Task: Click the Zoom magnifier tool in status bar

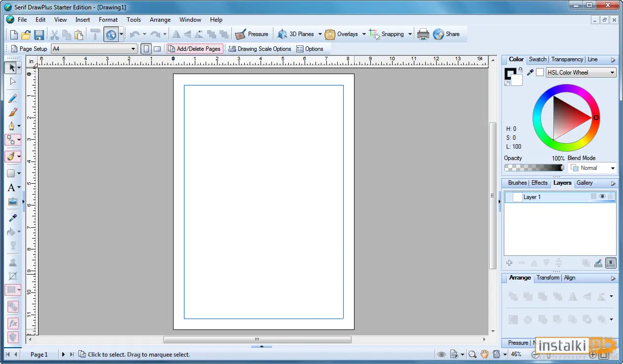Action: [473, 354]
